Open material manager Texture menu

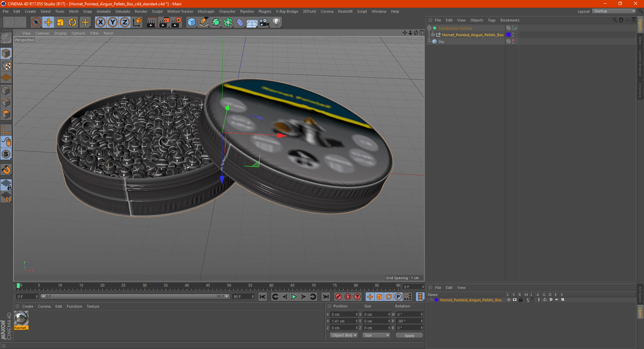pyautogui.click(x=93, y=306)
